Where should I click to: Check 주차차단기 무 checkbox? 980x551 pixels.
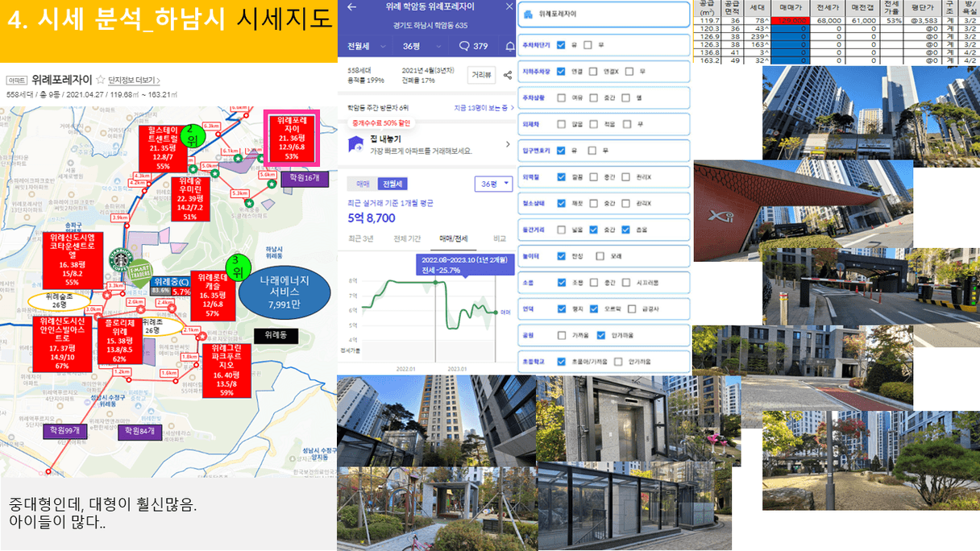[x=588, y=45]
